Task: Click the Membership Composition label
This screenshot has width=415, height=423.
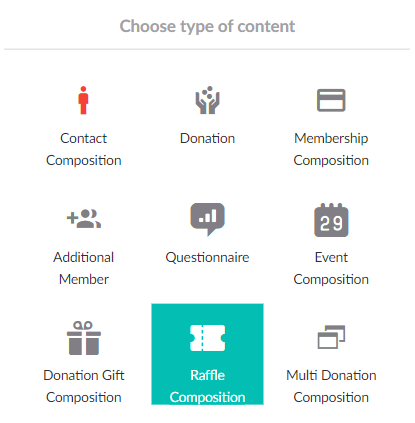Action: pyautogui.click(x=331, y=149)
